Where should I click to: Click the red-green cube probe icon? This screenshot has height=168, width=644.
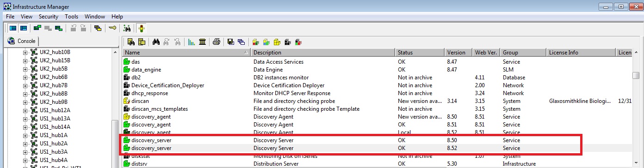[255, 42]
